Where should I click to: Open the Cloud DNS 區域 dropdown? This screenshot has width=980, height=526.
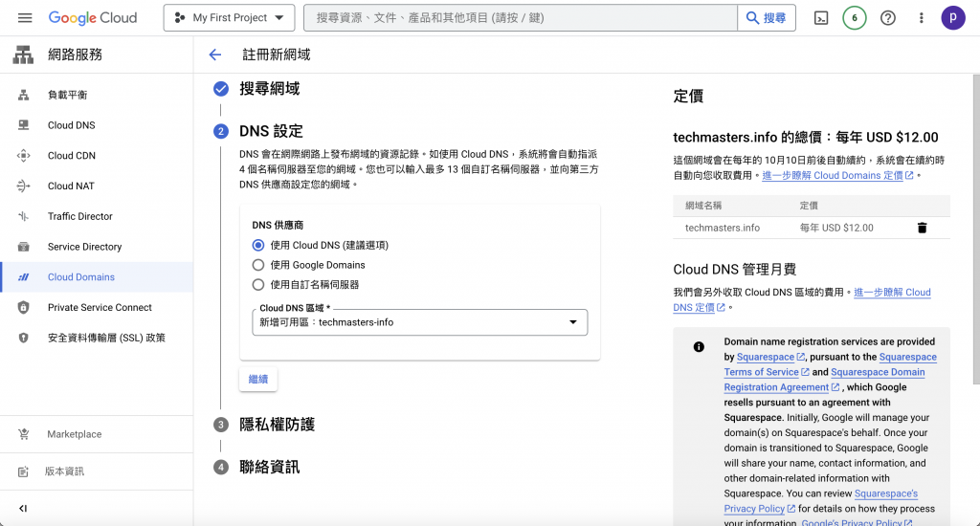point(419,322)
